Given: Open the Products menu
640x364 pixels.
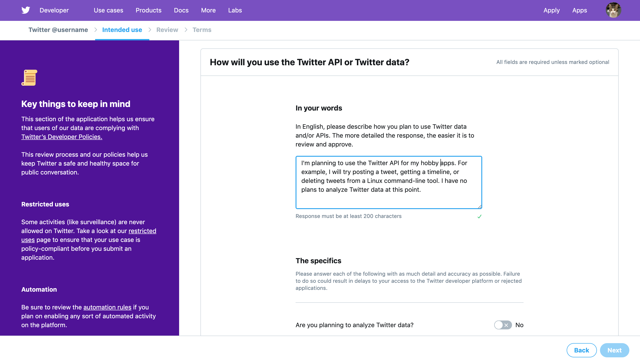Looking at the screenshot, I should pos(148,10).
